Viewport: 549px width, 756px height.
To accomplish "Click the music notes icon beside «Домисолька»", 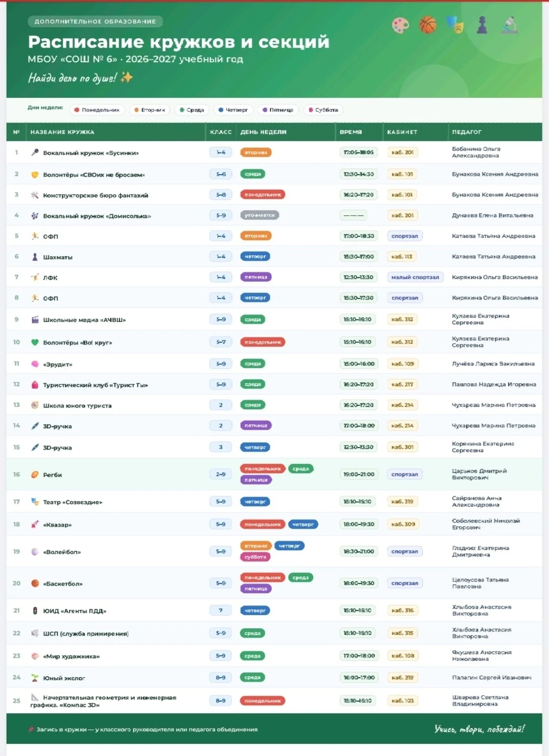I will coord(35,216).
